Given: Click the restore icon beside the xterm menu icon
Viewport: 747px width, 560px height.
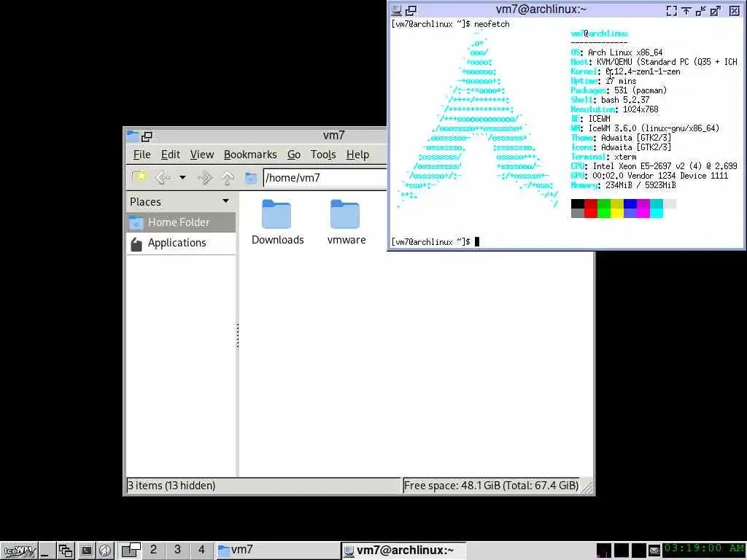Looking at the screenshot, I should tap(411, 10).
